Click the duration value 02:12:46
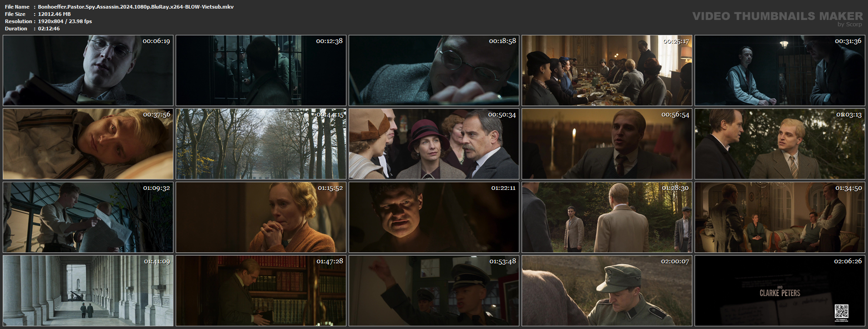The image size is (868, 329). (49, 29)
